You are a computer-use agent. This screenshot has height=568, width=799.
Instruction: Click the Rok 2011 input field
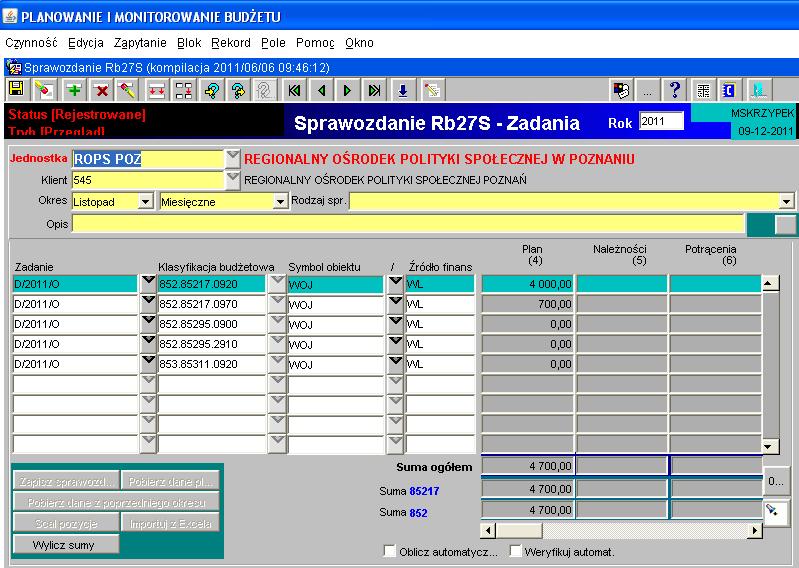(661, 121)
